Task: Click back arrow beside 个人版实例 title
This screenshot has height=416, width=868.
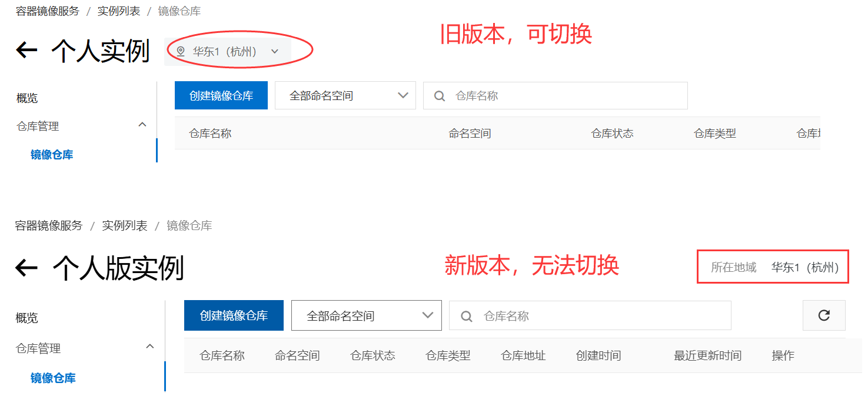Action: click(26, 268)
